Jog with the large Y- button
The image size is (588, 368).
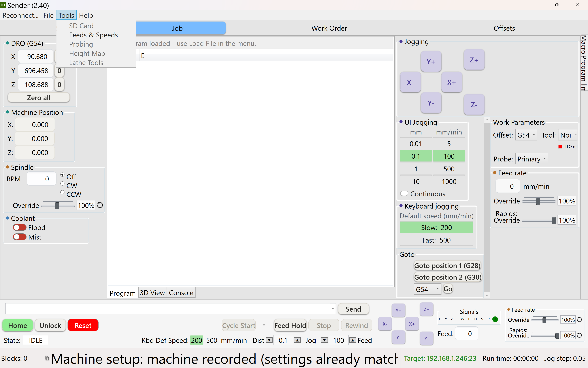point(431,103)
